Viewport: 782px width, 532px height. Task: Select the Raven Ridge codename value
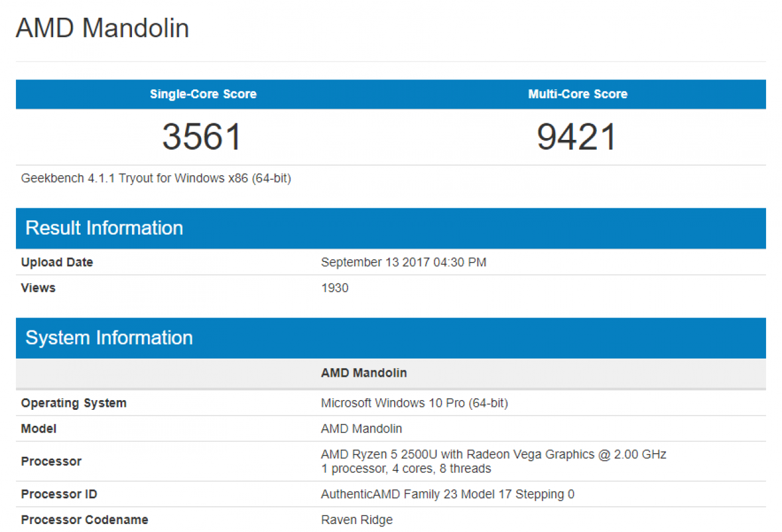pos(357,520)
